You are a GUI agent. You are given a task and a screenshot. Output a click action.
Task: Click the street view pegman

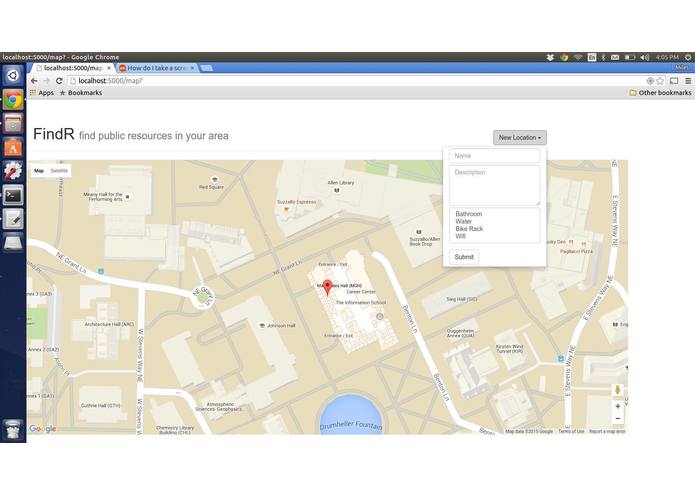point(617,390)
